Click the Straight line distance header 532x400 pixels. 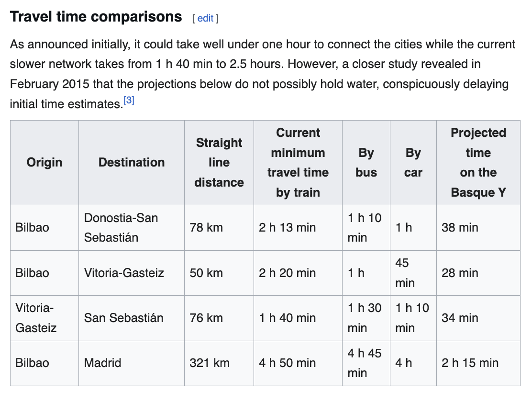point(219,163)
